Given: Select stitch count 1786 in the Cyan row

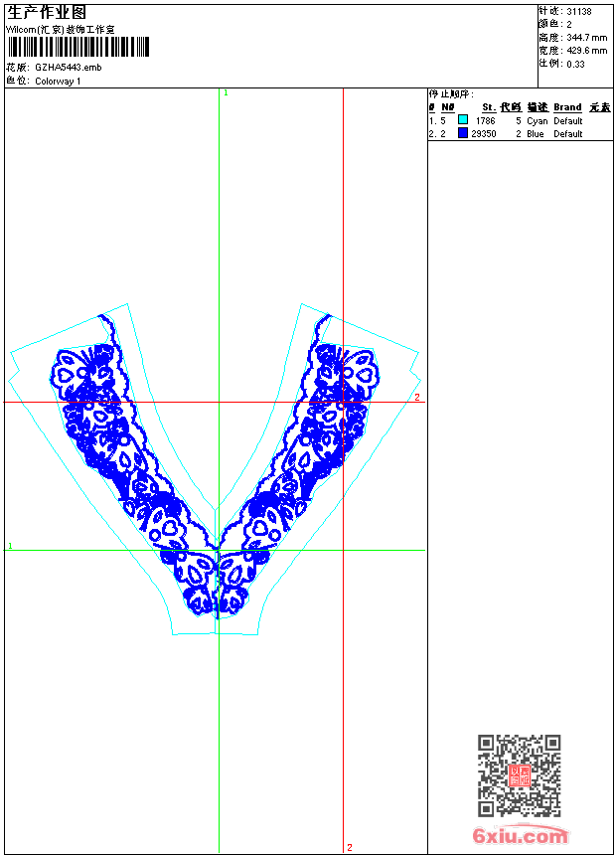Looking at the screenshot, I should [x=485, y=121].
